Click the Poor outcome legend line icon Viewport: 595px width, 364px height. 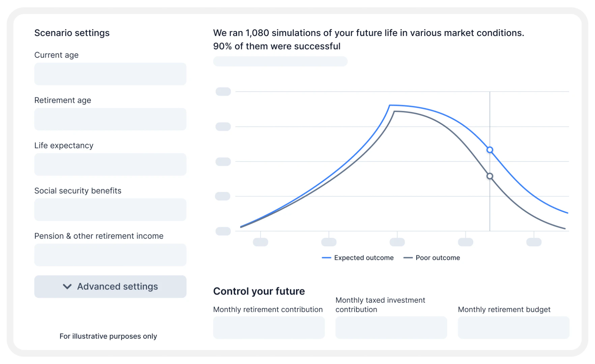coord(408,257)
